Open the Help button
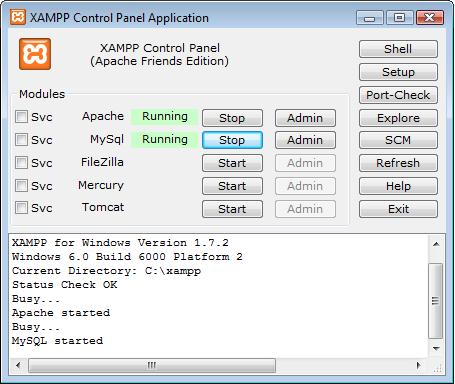This screenshot has width=455, height=384. (398, 186)
